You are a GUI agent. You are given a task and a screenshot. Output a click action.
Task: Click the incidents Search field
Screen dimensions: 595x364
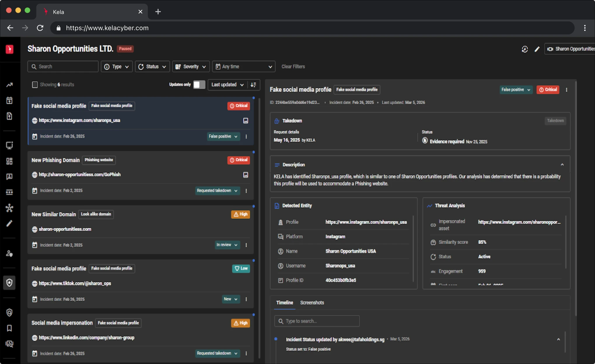(x=63, y=66)
